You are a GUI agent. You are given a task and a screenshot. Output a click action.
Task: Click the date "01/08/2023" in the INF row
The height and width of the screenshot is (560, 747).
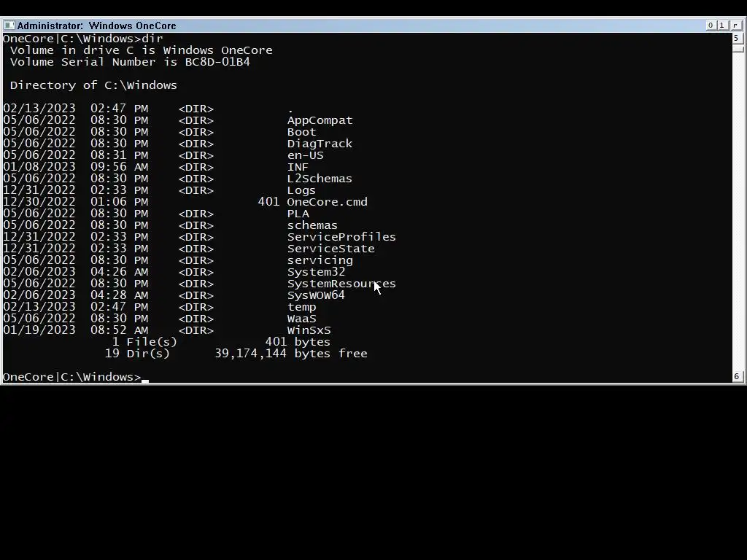coord(39,167)
